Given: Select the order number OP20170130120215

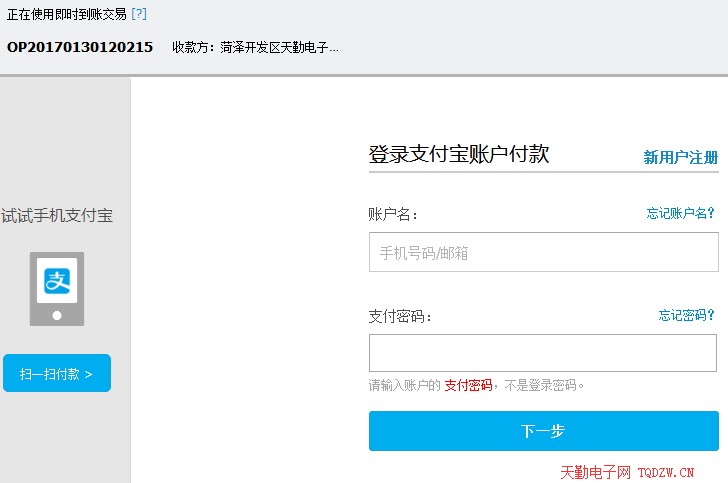Looking at the screenshot, I should click(x=80, y=47).
